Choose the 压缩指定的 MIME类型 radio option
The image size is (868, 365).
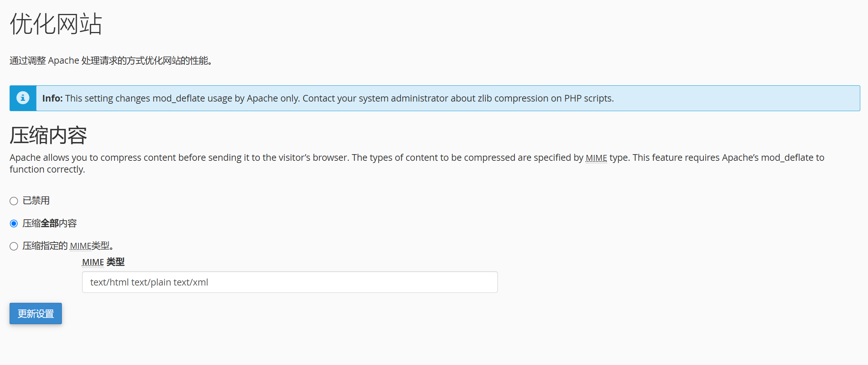[x=14, y=246]
